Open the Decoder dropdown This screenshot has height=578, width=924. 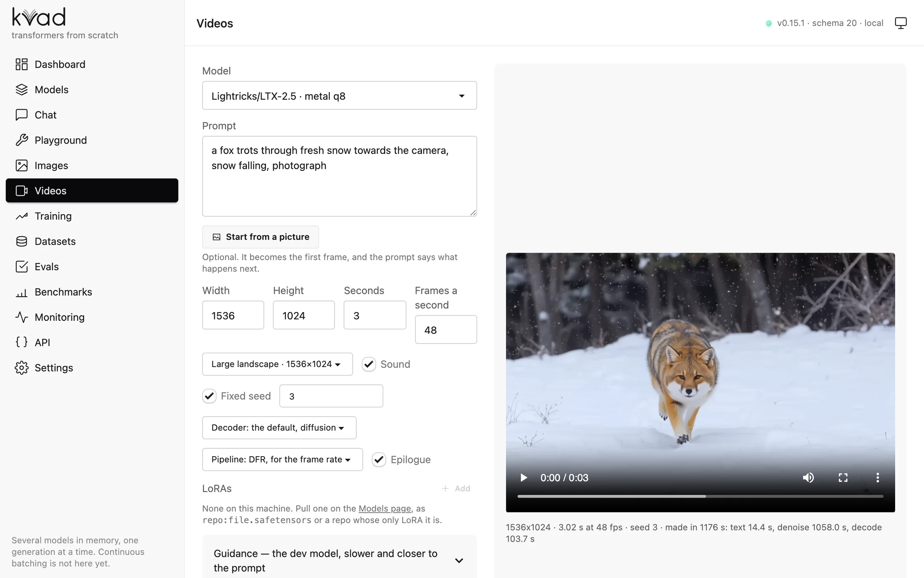click(279, 428)
